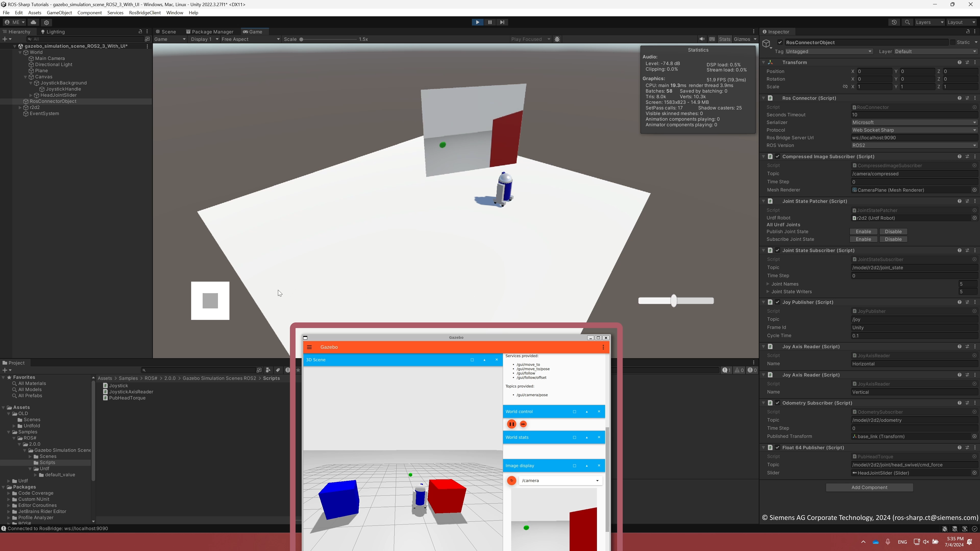The height and width of the screenshot is (551, 980).
Task: Click the Play button in the toolbar
Action: [x=477, y=22]
